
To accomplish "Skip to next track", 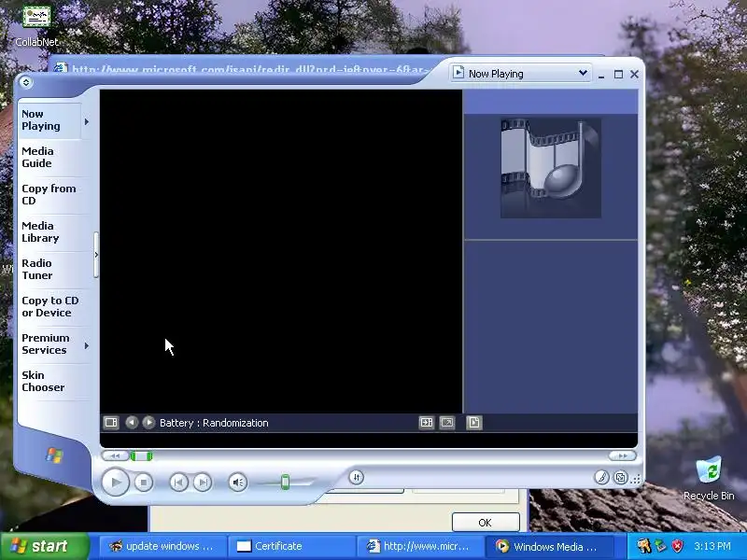I will [203, 483].
